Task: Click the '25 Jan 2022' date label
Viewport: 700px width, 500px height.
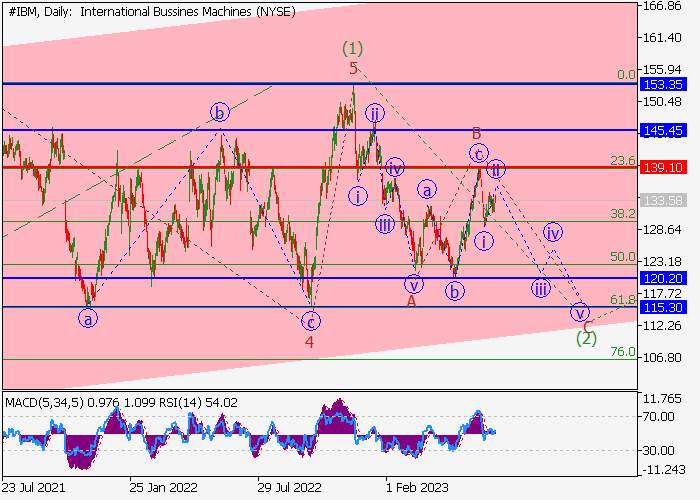Action: (x=163, y=487)
